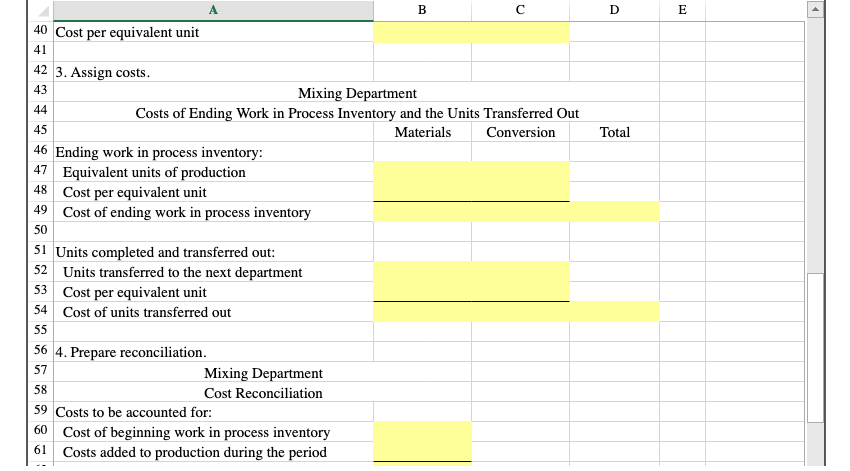Select Materials cell in row 48
The image size is (850, 471).
[x=422, y=192]
